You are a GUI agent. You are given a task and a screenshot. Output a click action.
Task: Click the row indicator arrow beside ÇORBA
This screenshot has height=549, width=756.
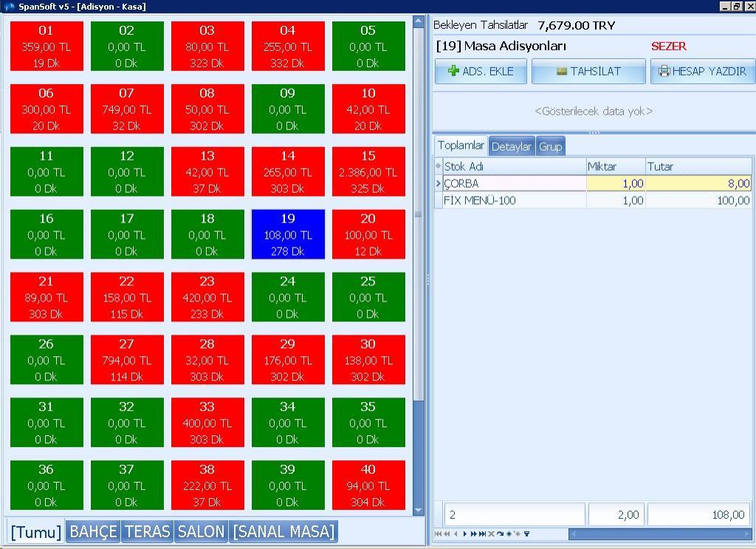438,183
